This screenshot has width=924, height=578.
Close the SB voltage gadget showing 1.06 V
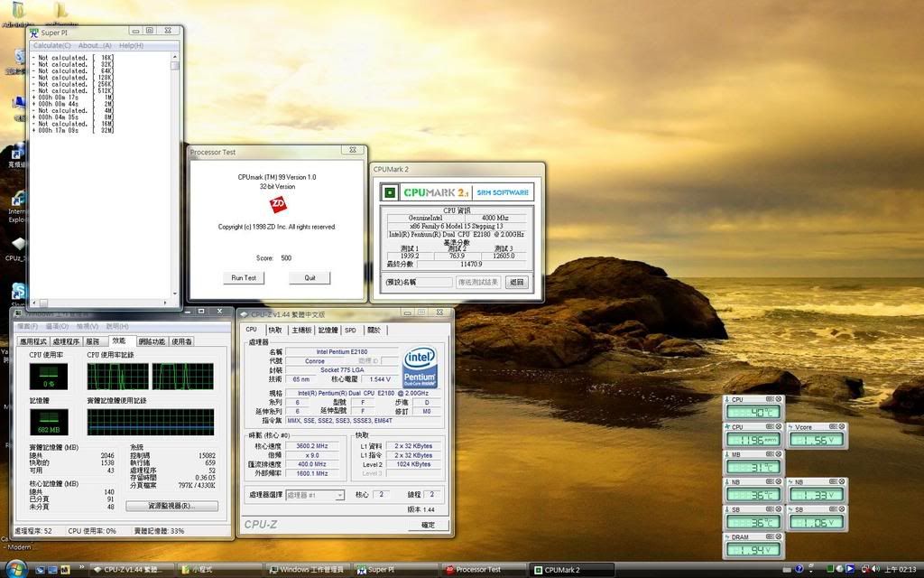pyautogui.click(x=842, y=509)
